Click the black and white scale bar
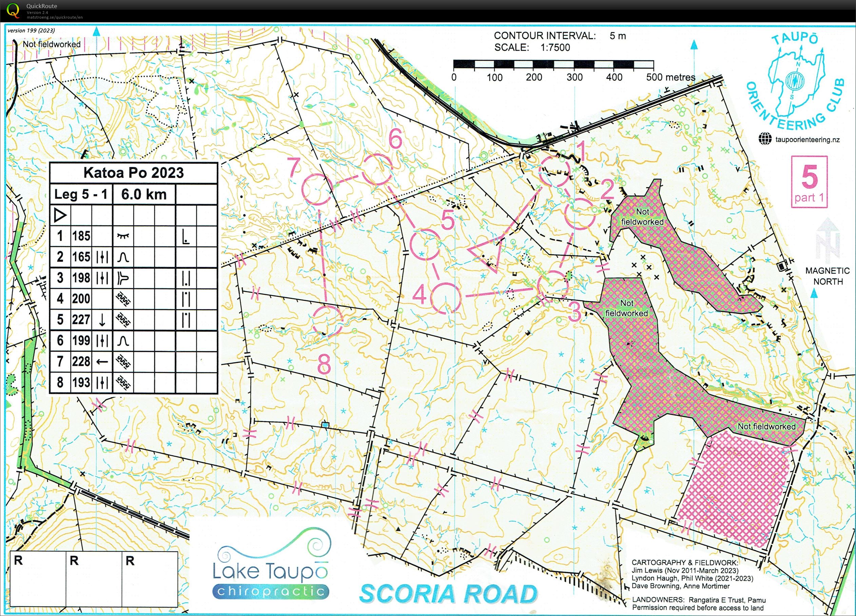Viewport: 856px width, 616px height. pyautogui.click(x=554, y=64)
